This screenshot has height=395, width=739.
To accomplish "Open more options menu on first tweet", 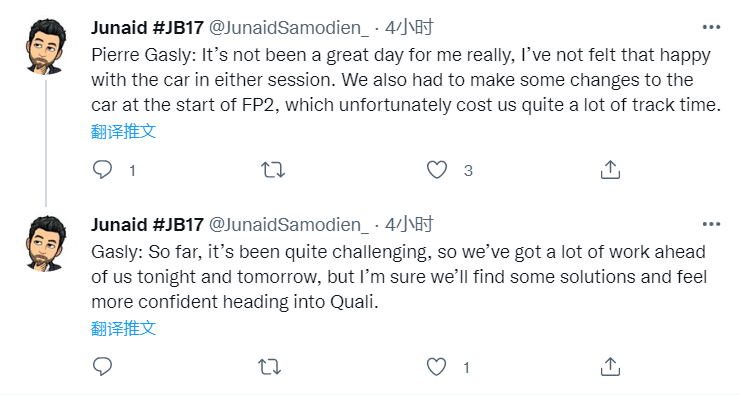I will 711,27.
